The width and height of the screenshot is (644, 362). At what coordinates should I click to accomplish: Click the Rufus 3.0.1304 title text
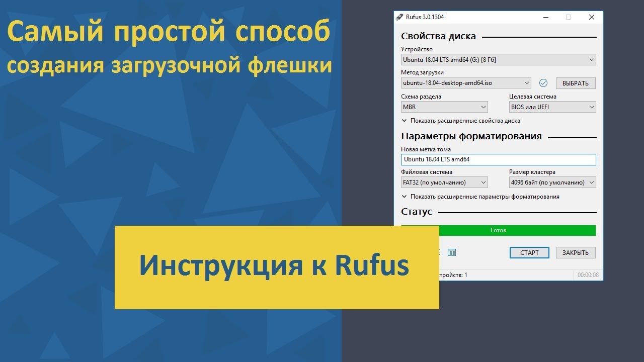coord(425,17)
